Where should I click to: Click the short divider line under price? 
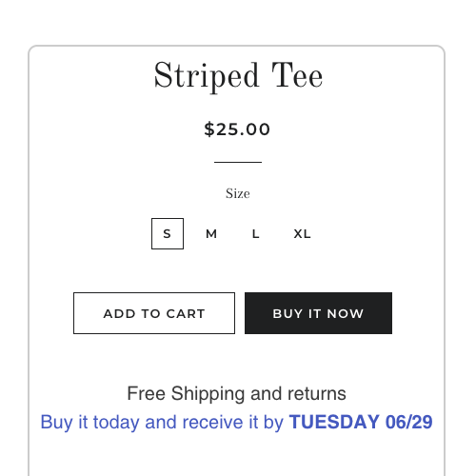238,162
